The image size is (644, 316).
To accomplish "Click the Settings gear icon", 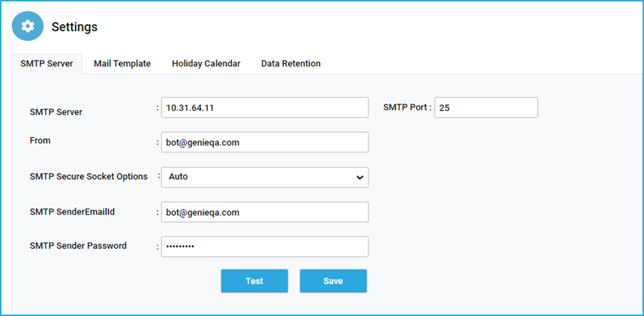I will (27, 26).
